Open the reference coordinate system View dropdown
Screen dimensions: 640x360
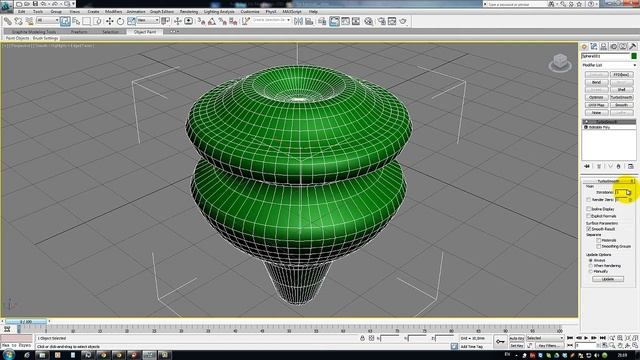click(148, 20)
